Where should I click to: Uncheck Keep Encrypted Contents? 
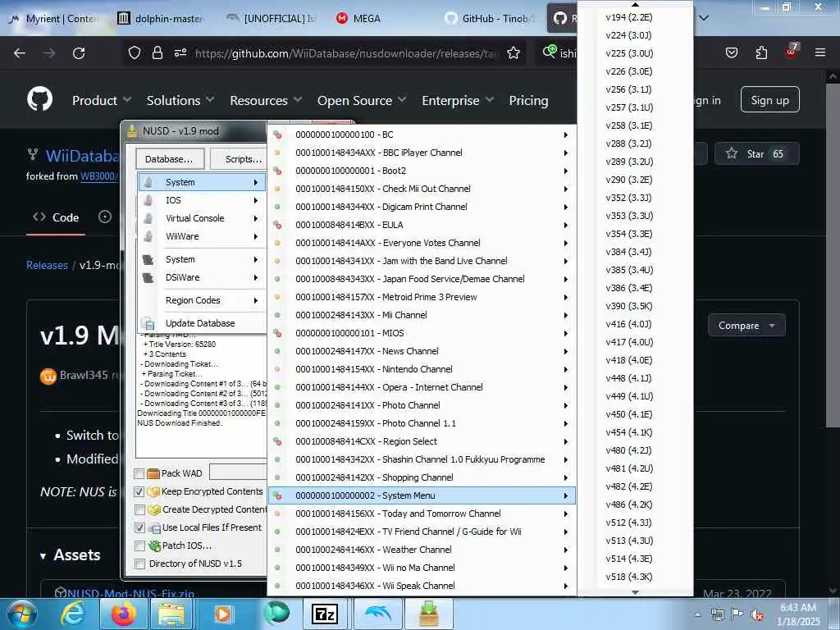pos(139,492)
